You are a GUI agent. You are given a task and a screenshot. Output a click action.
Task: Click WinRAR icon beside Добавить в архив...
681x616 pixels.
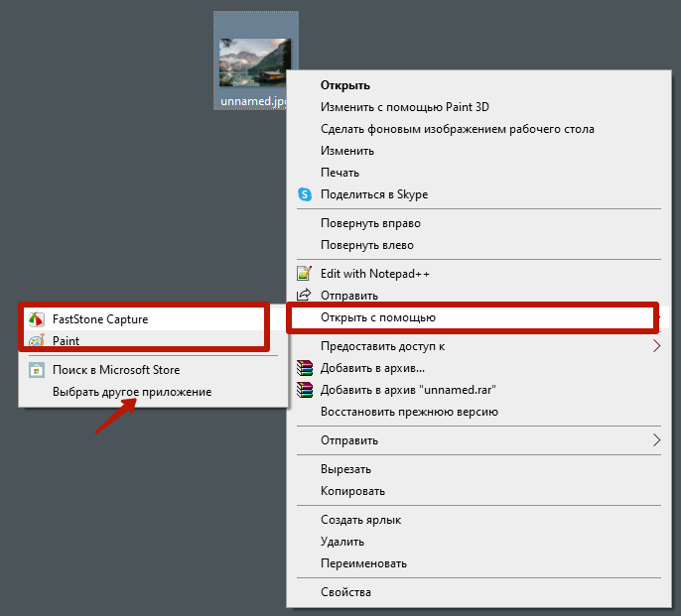305,368
